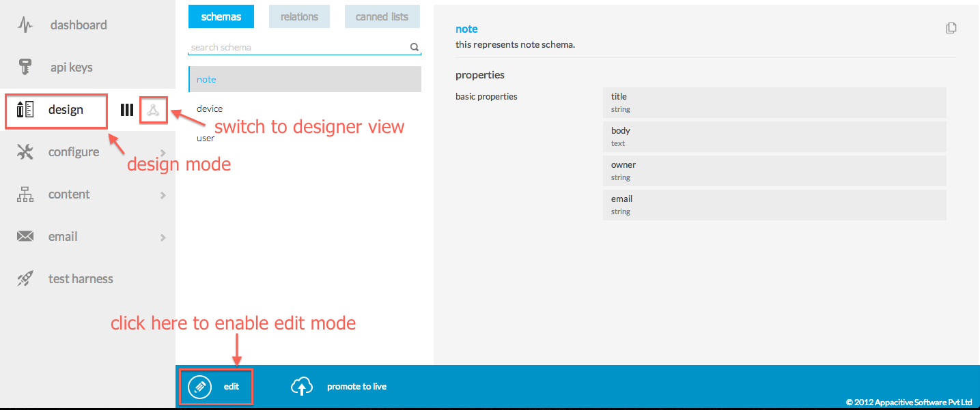Expand the email menu chevron

(163, 237)
